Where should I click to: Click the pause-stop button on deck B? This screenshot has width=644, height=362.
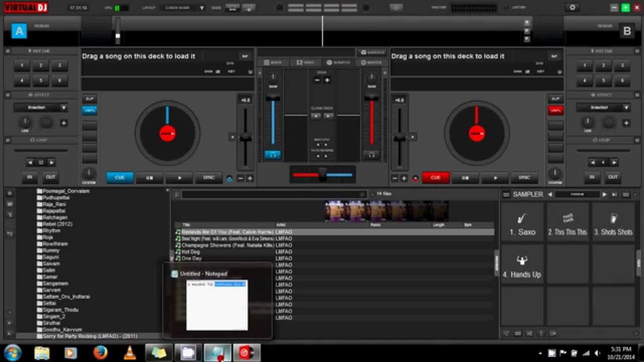tap(465, 177)
